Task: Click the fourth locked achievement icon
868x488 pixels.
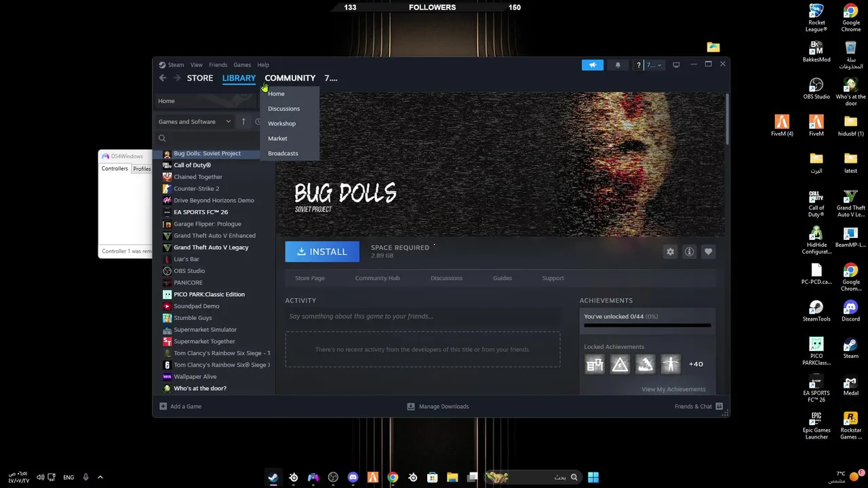Action: (x=670, y=365)
